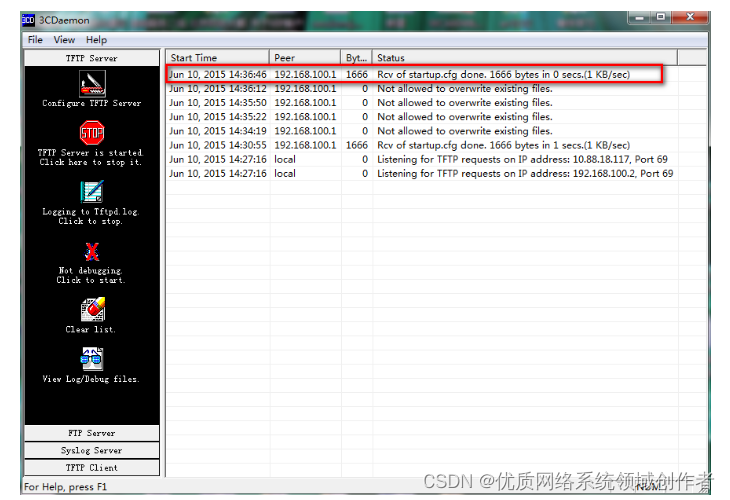Open the Configure TFTP Server icon
The width and height of the screenshot is (730, 500).
coord(92,83)
